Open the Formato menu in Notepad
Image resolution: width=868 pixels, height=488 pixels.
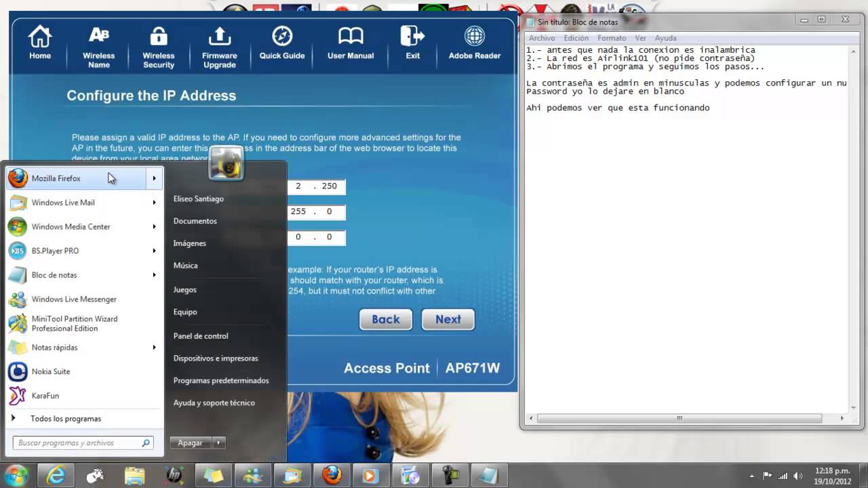point(612,38)
